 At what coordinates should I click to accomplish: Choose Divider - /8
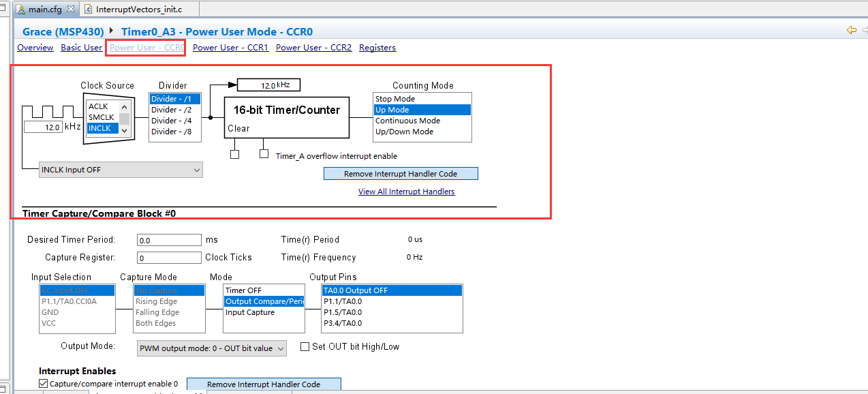coord(175,132)
